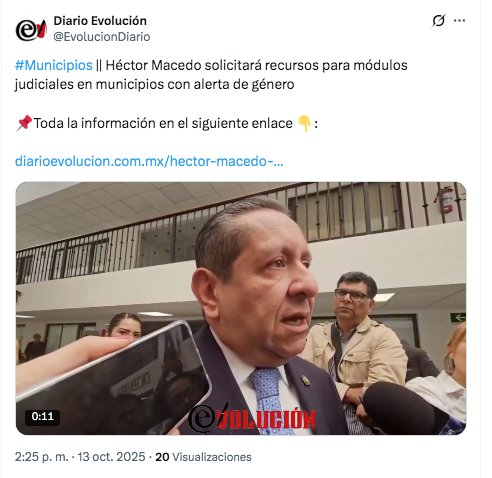This screenshot has height=478, width=492.
Task: Open the 2:25 p. m. timestamp
Action: tap(42, 457)
